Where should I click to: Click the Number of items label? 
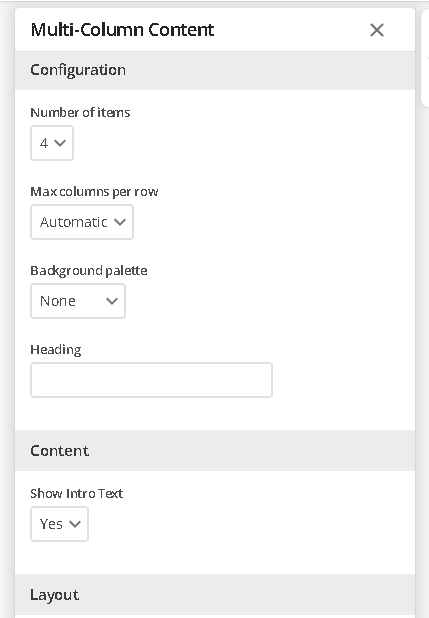point(80,113)
